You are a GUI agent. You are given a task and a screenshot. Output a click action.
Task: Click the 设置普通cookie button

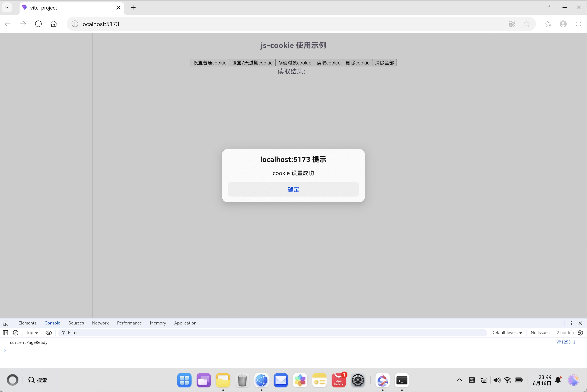[210, 63]
